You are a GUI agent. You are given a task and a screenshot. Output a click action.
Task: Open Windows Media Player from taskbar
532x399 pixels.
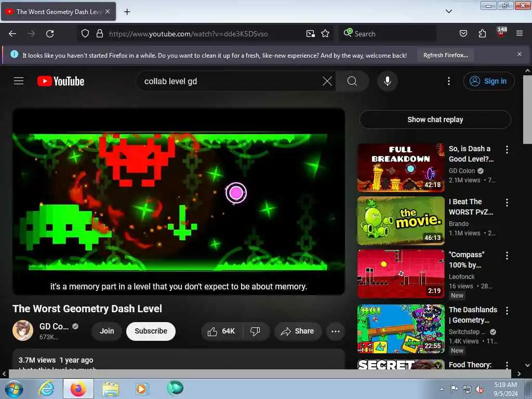point(142,389)
